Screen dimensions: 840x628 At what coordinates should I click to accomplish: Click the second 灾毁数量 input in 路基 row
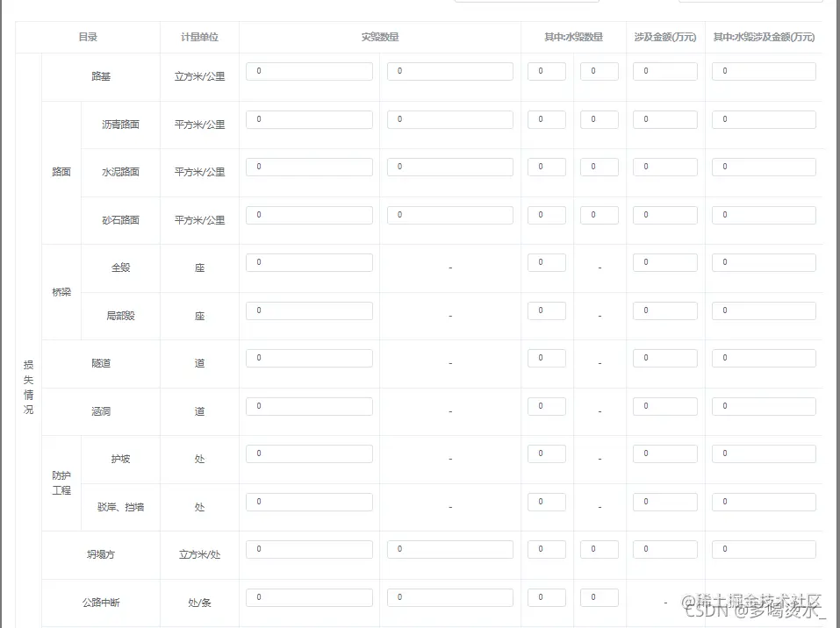[450, 71]
